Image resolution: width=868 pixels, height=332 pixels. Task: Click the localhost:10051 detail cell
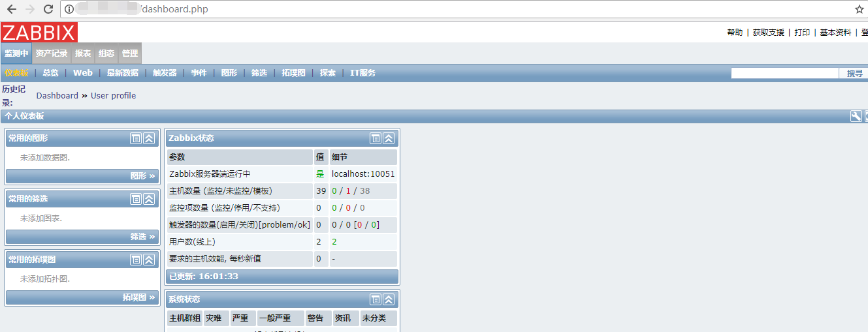point(363,174)
